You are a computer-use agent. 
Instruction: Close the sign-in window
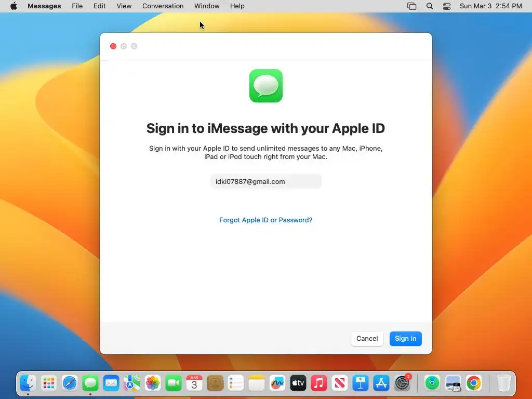click(x=113, y=46)
